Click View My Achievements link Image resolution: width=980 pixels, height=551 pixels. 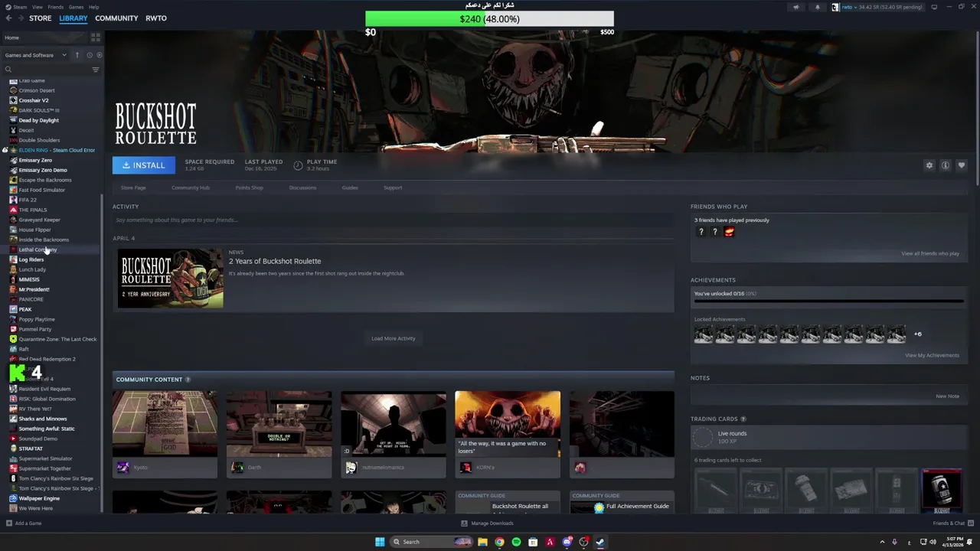click(x=932, y=355)
